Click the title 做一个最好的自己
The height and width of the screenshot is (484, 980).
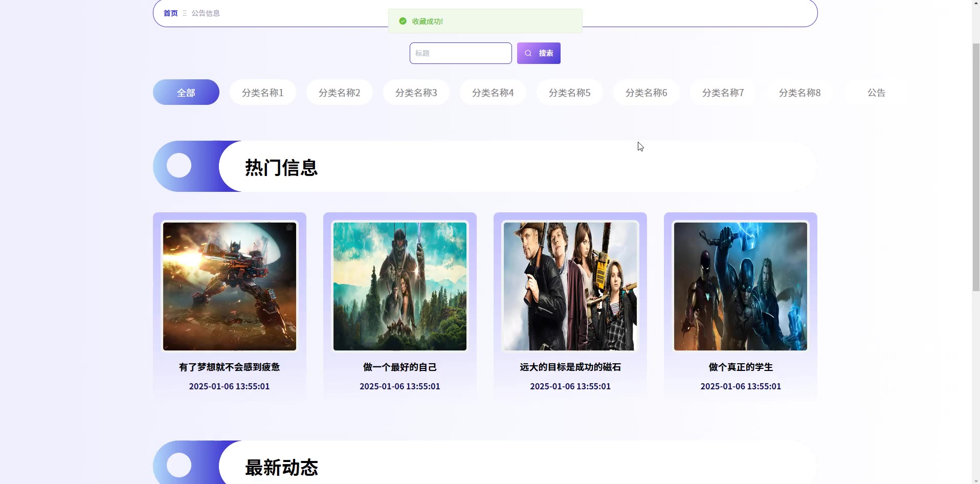pos(400,367)
